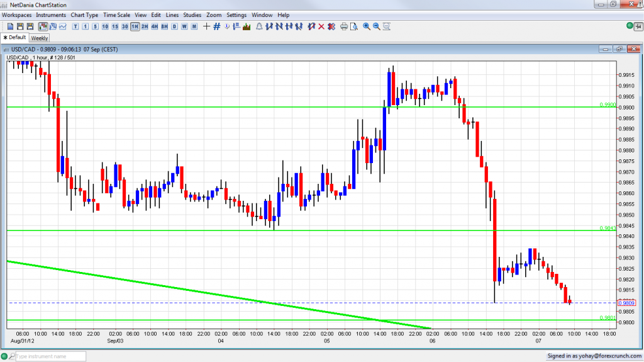Switch to candlestick chart type
This screenshot has height=362, width=644.
[x=43, y=26]
